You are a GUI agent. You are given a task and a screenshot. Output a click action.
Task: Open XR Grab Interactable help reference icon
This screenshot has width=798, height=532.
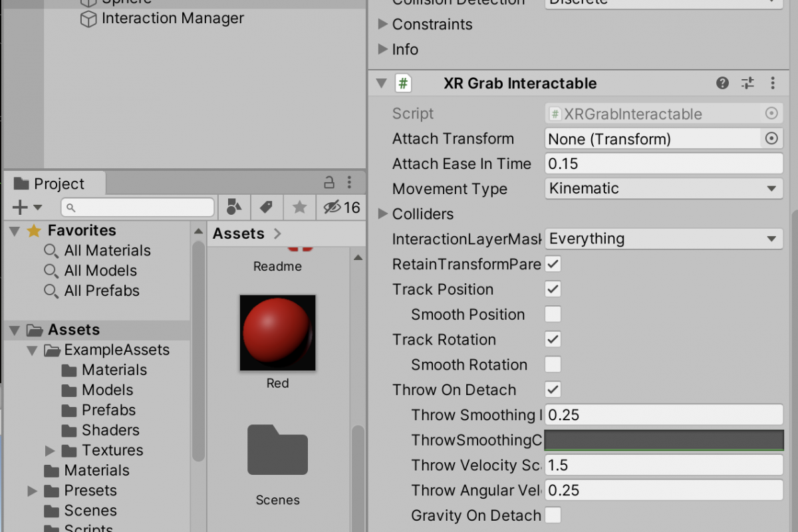[x=722, y=83]
